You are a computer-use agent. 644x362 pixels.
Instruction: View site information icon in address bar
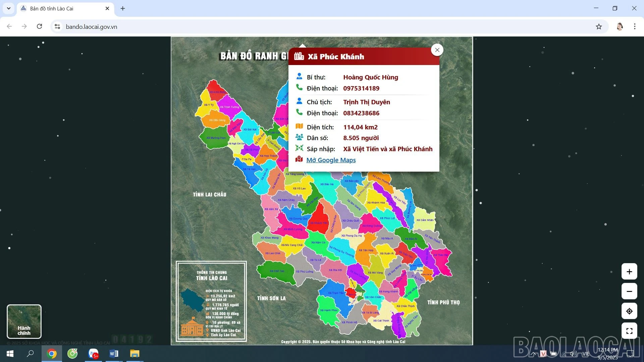[57, 26]
